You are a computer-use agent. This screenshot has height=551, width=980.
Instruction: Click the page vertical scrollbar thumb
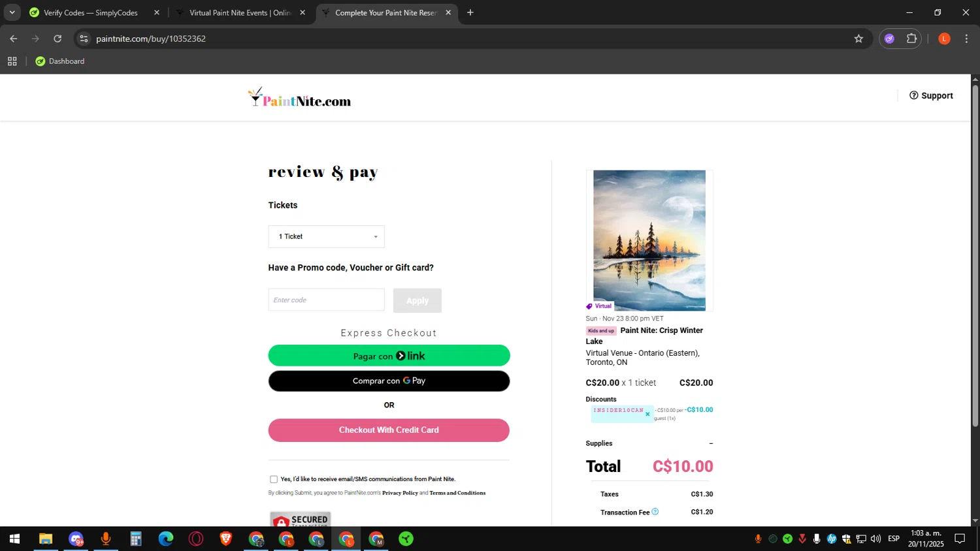tap(975, 256)
